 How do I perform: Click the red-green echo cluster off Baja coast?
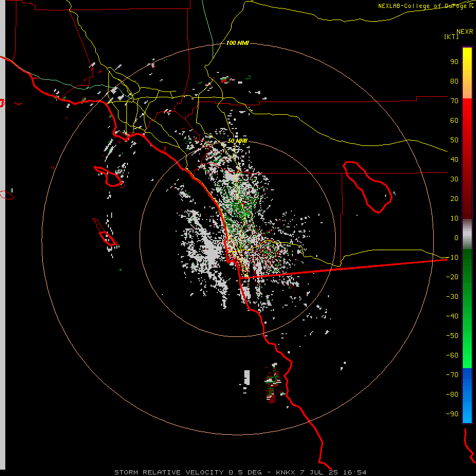point(273,383)
